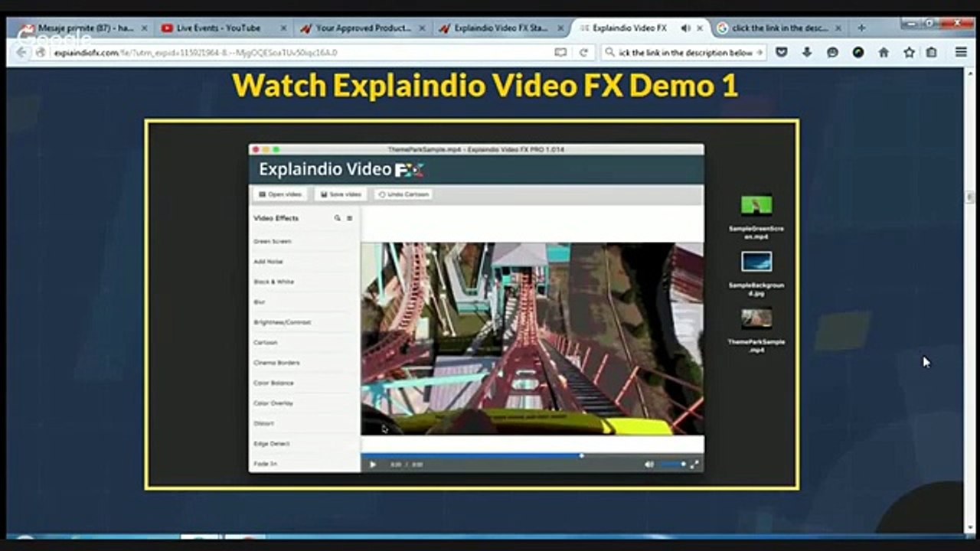
Task: Click the chat bubble toolbar icon
Action: click(832, 53)
